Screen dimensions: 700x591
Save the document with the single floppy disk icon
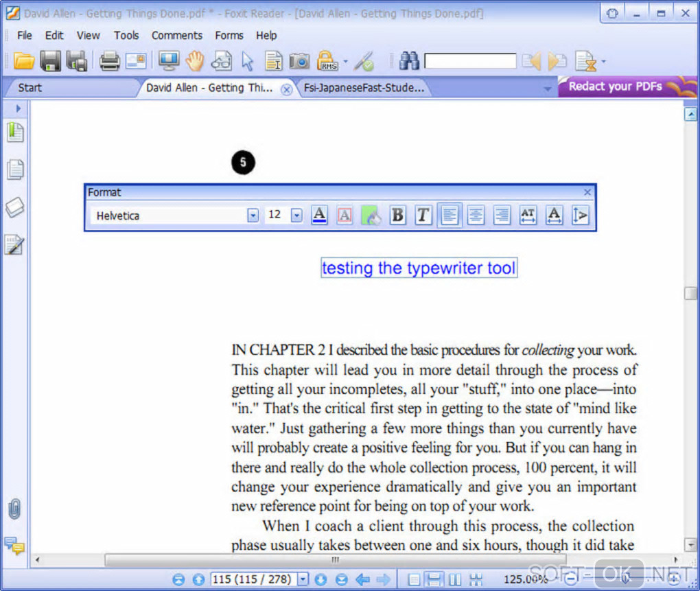[x=51, y=60]
